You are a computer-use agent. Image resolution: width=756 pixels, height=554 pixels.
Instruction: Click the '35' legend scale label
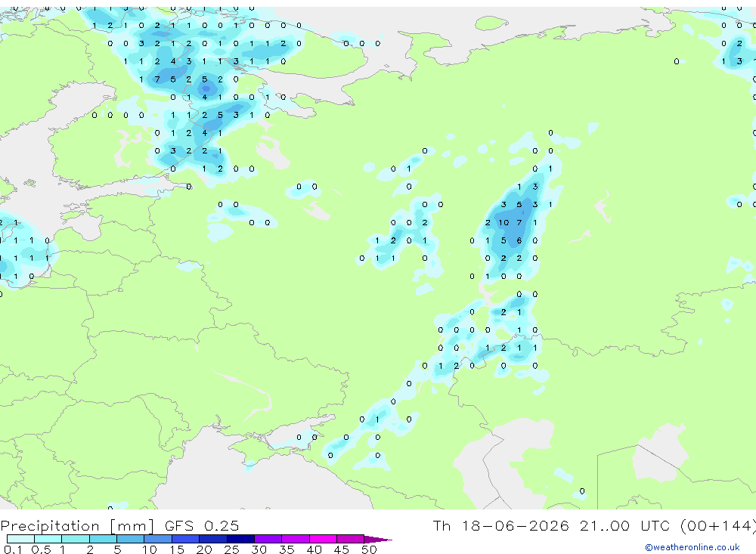coord(287,549)
